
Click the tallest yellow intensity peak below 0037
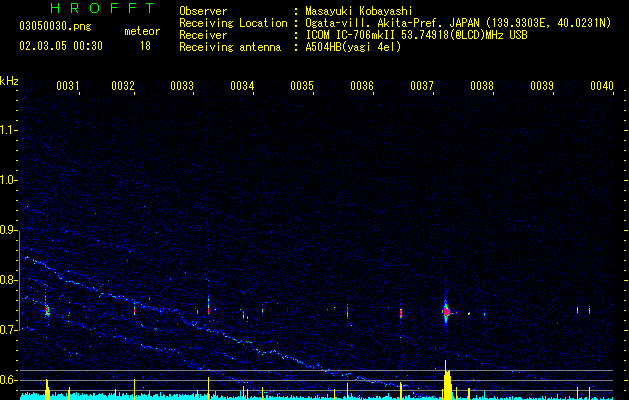[x=446, y=380]
